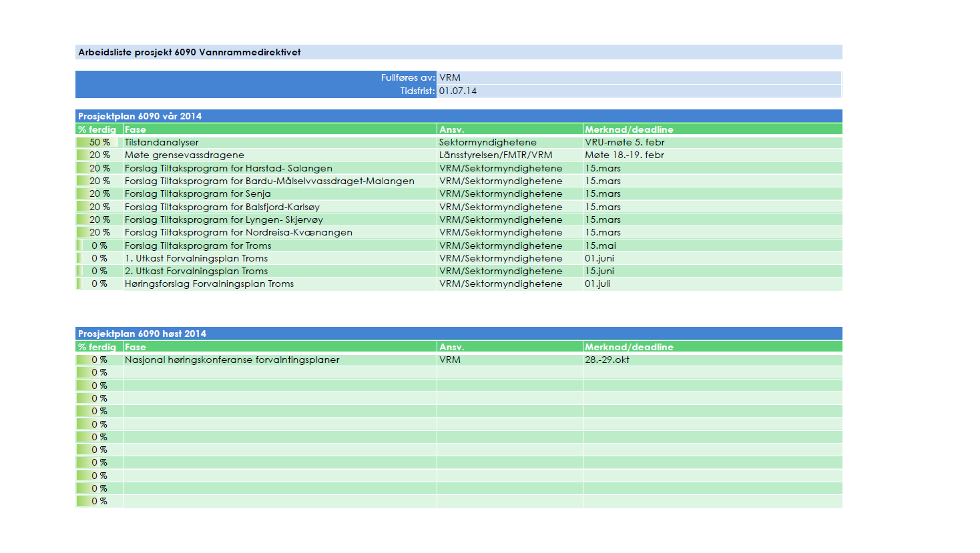Select 'Forslag Tiltaksprogram for Senja'
980x553 pixels.
pyautogui.click(x=280, y=193)
